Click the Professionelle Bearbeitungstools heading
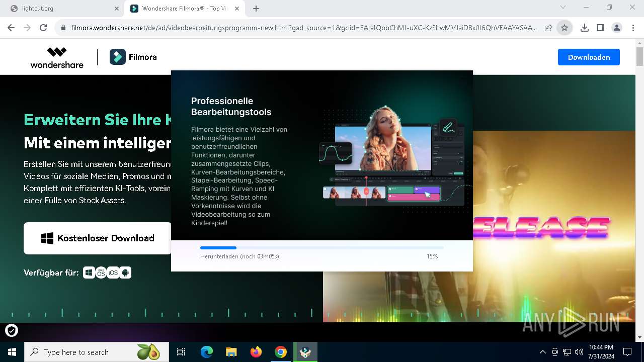Image resolution: width=644 pixels, height=362 pixels. coord(231,107)
